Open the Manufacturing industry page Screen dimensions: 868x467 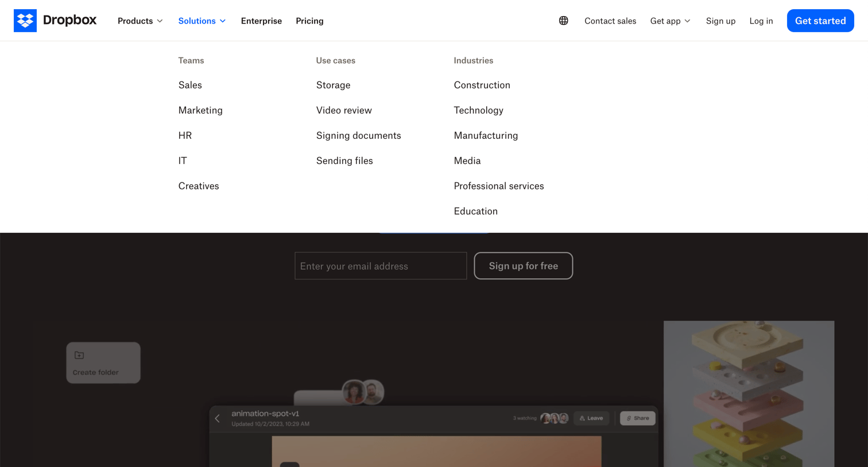(486, 135)
